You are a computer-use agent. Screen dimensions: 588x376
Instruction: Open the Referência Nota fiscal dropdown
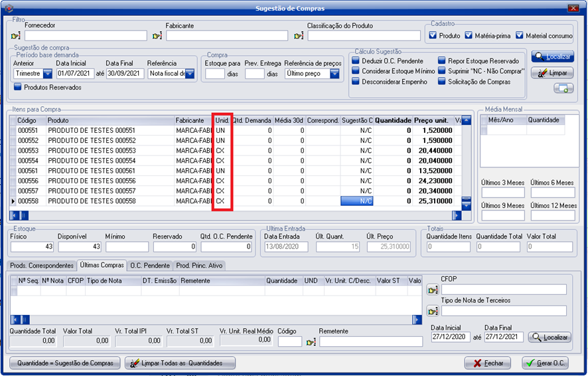click(x=190, y=74)
